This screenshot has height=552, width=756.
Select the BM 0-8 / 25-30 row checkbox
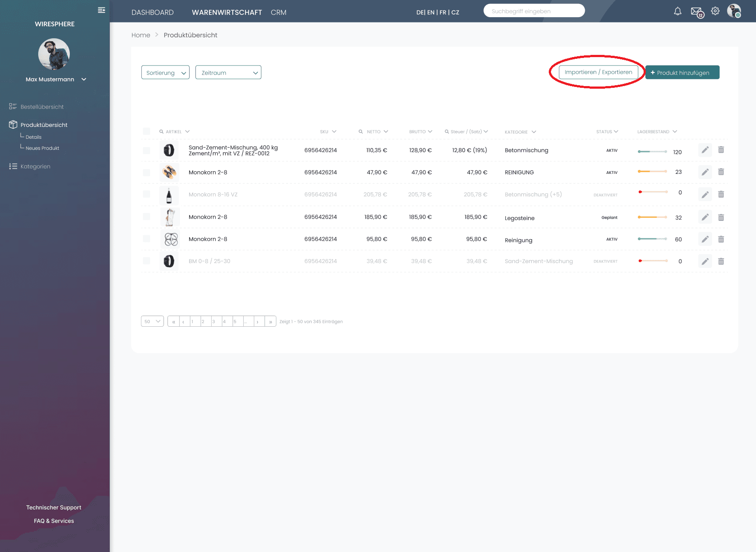[147, 261]
